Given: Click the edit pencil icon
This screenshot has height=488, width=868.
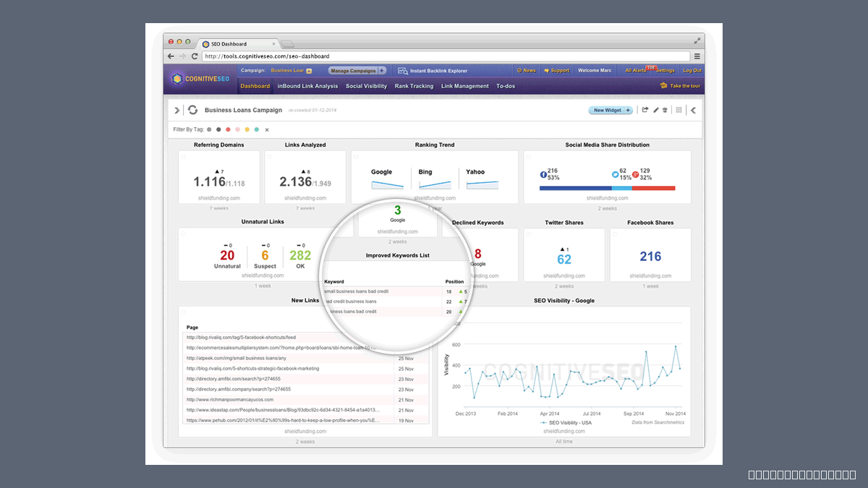Looking at the screenshot, I should pos(656,111).
